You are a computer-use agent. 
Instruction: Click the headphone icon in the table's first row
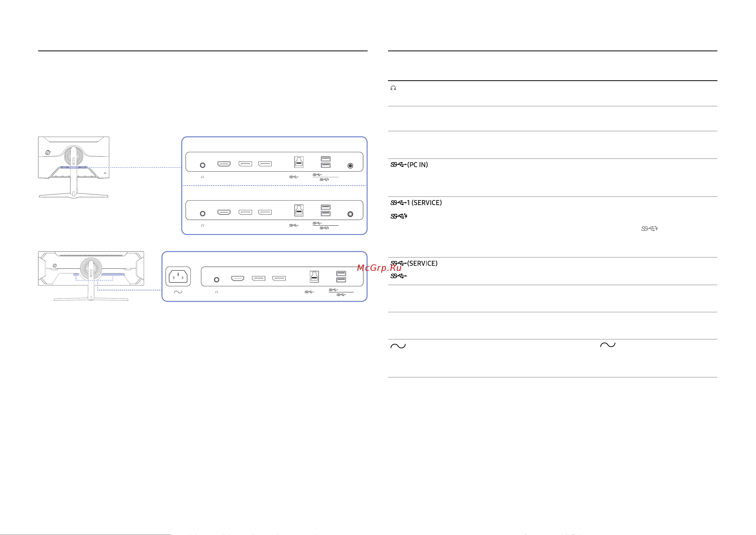pos(393,88)
